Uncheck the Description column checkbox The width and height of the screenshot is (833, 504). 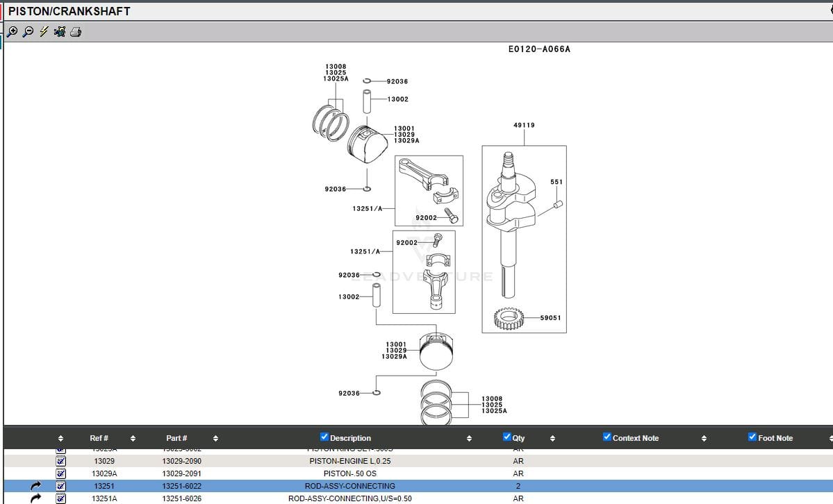324,437
